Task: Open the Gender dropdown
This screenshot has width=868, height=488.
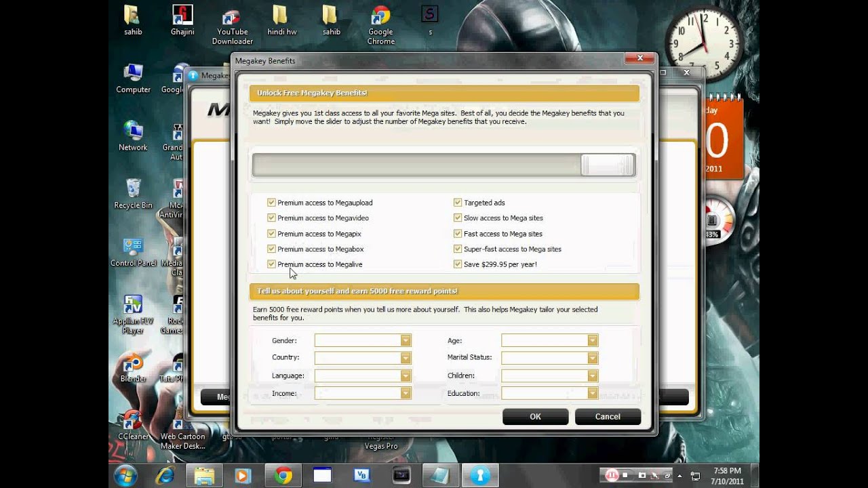Action: point(363,340)
